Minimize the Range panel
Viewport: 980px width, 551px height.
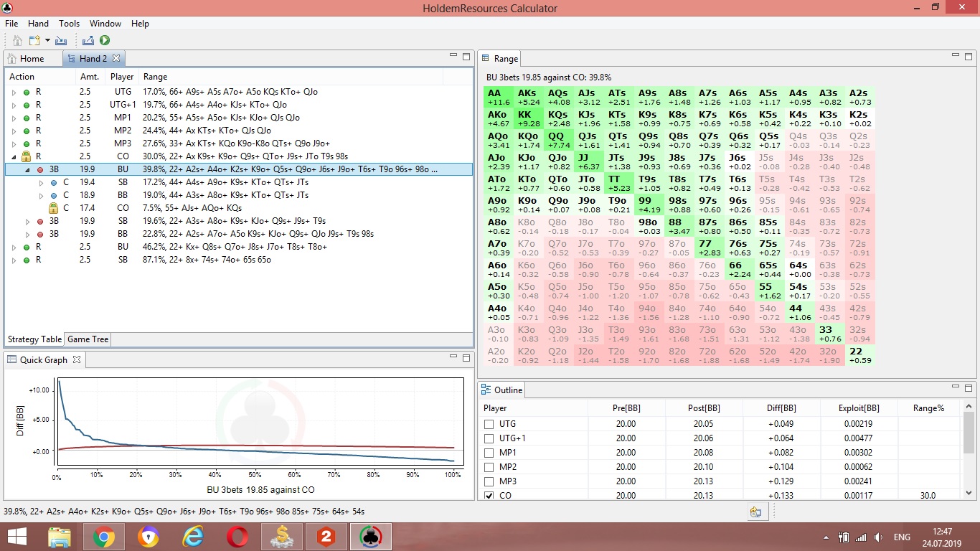click(x=955, y=56)
